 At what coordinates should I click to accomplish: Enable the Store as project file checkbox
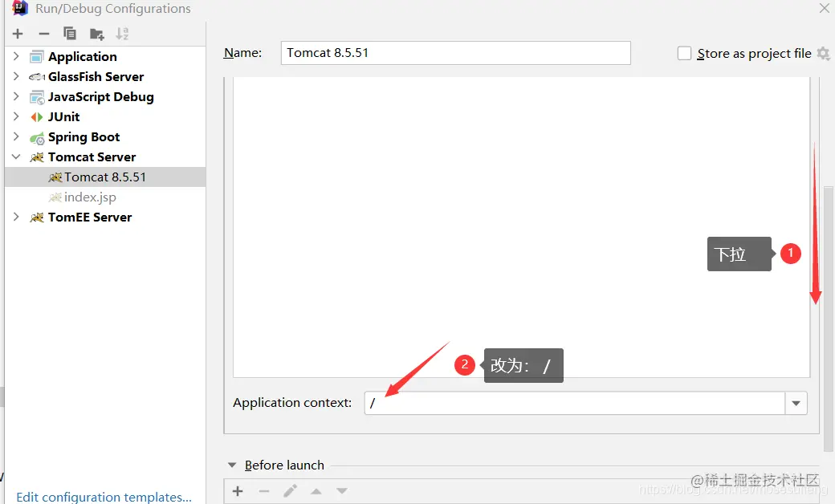coord(684,53)
